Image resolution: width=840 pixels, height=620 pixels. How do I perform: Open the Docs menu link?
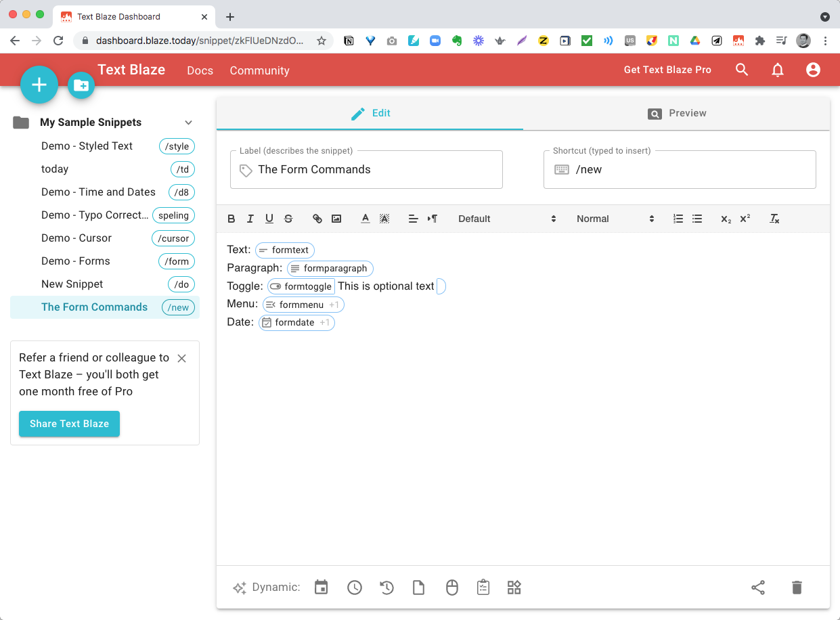coord(200,70)
